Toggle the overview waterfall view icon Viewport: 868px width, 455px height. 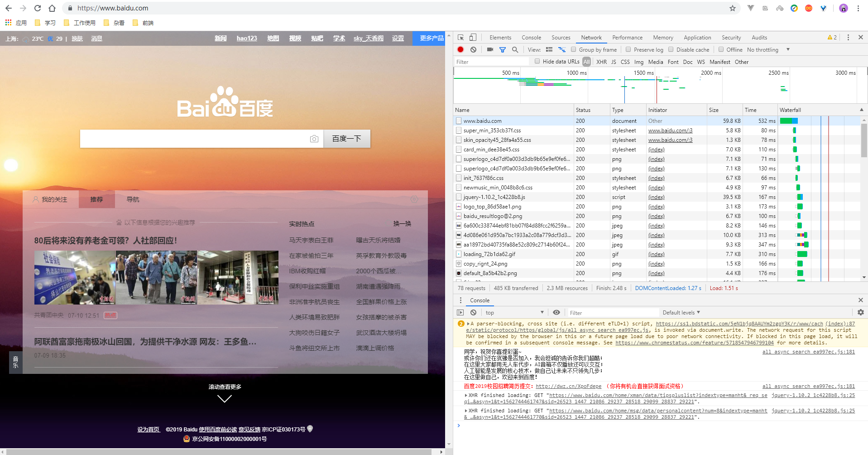[562, 49]
